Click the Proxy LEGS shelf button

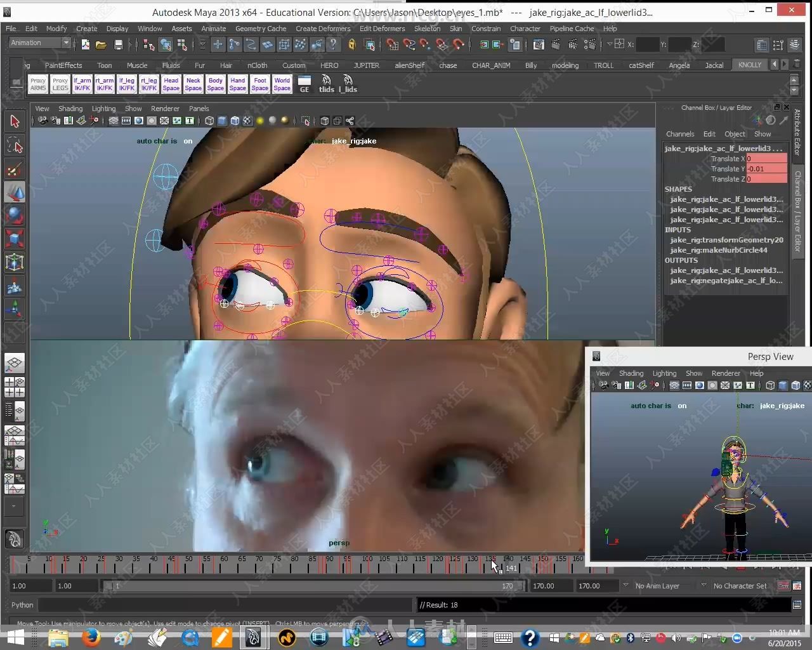tap(60, 84)
